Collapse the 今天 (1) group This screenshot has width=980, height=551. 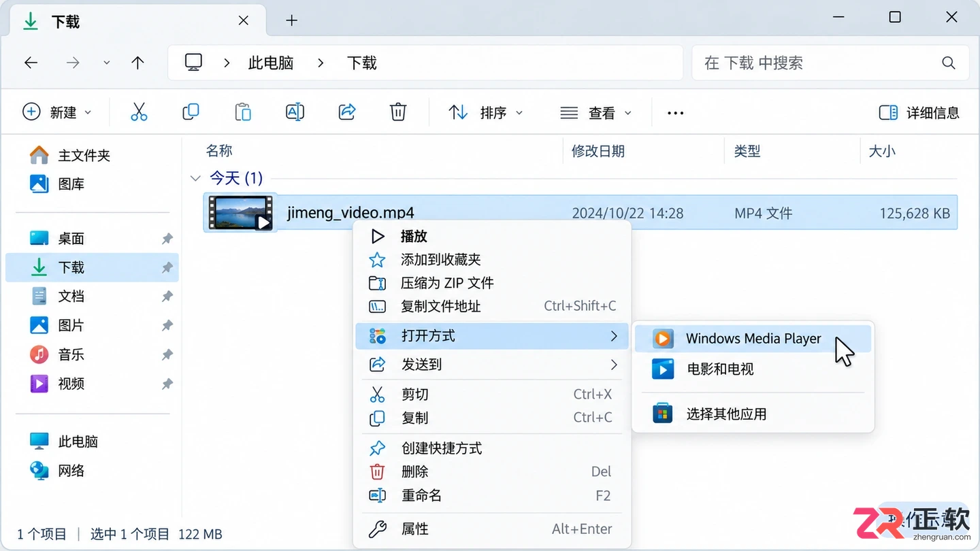point(196,178)
